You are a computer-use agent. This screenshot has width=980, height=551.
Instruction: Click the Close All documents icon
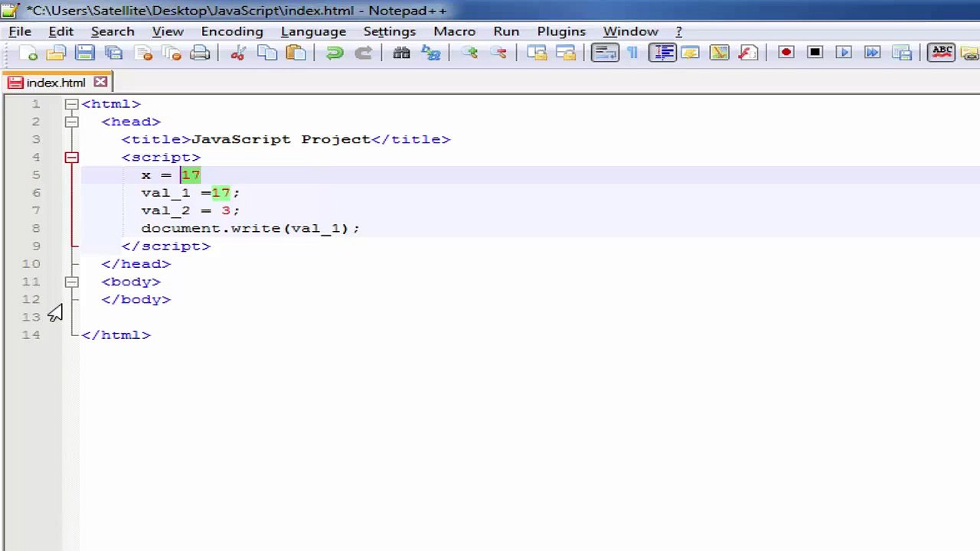[171, 53]
